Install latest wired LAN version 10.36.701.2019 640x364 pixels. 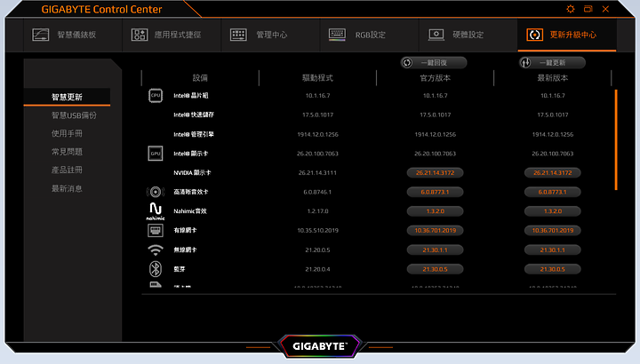(x=553, y=230)
